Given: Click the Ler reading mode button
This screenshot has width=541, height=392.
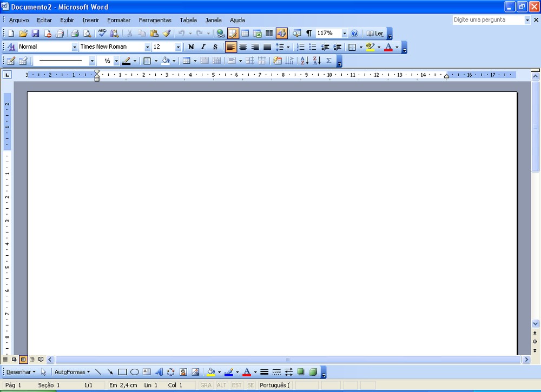Looking at the screenshot, I should (376, 33).
